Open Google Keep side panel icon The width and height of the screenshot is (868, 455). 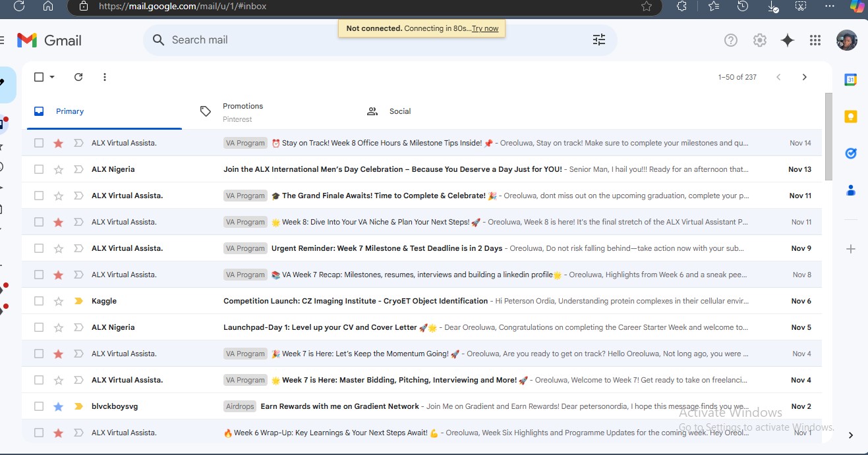coord(850,117)
